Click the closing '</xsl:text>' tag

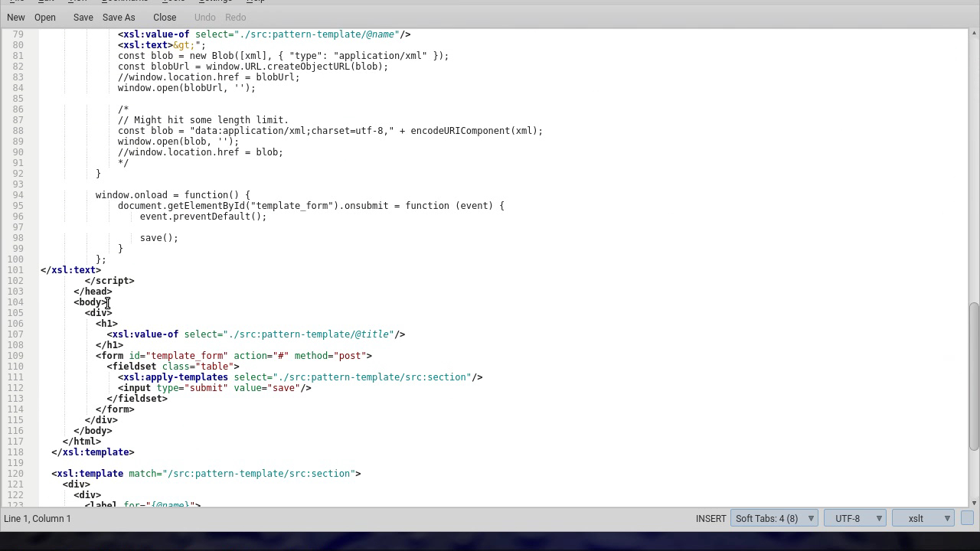click(x=70, y=270)
